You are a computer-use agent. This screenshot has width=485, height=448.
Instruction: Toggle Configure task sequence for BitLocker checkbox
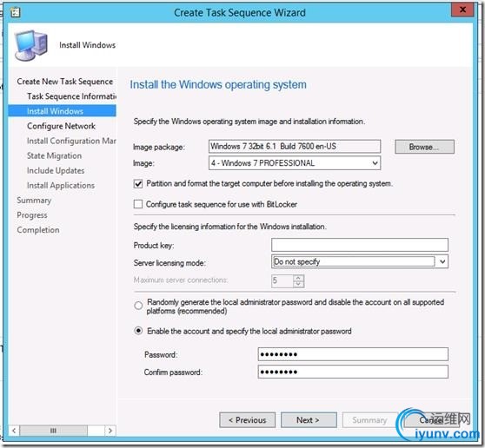(138, 204)
